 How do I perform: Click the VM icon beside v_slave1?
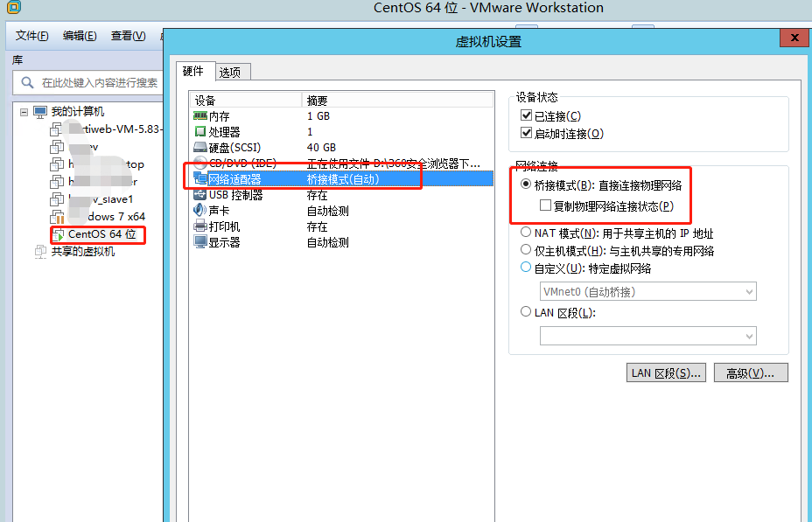coord(57,199)
